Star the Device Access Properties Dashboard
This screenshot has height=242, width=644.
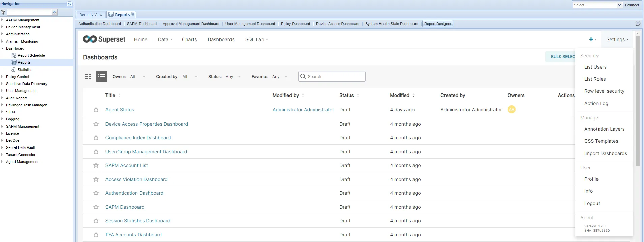(x=96, y=124)
